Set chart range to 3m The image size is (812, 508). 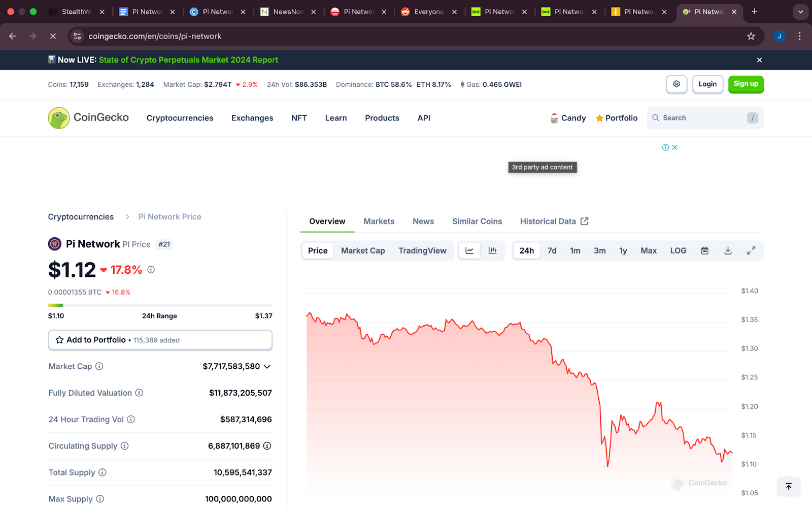(x=600, y=250)
